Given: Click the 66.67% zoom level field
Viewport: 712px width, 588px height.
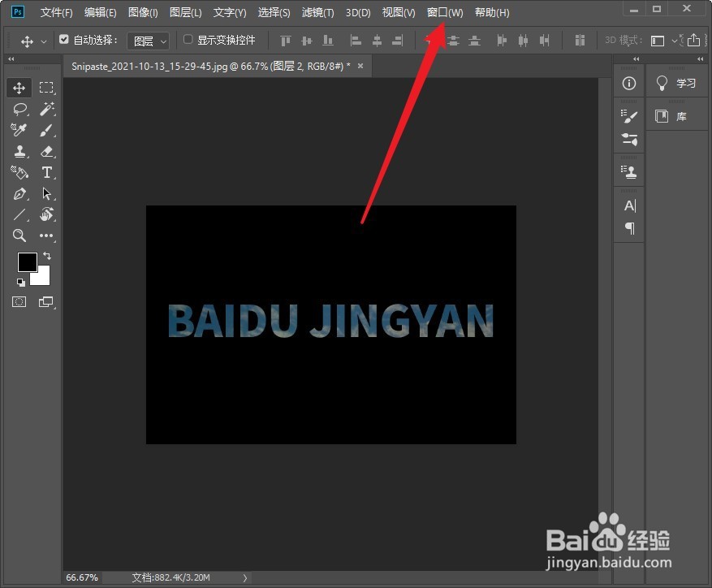Looking at the screenshot, I should [x=82, y=577].
